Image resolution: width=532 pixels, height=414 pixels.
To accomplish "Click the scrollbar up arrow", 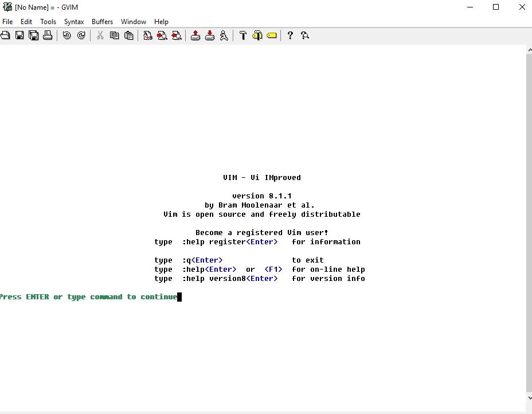I will [x=529, y=50].
